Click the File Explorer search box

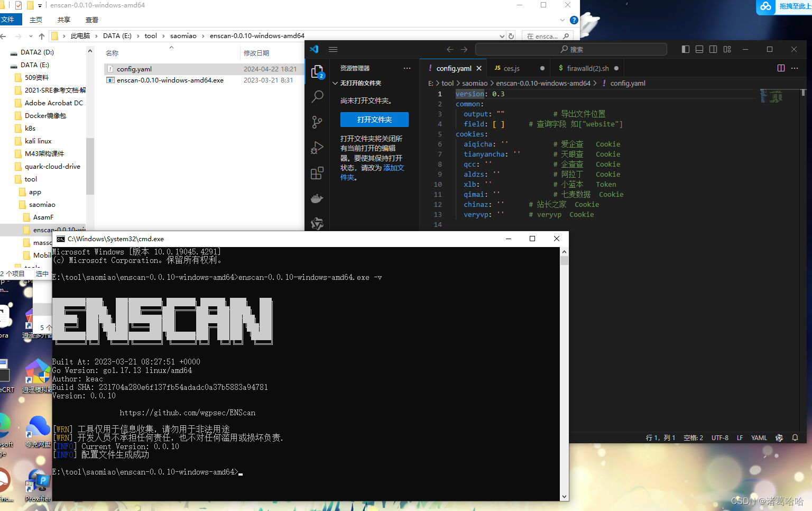pyautogui.click(x=547, y=36)
